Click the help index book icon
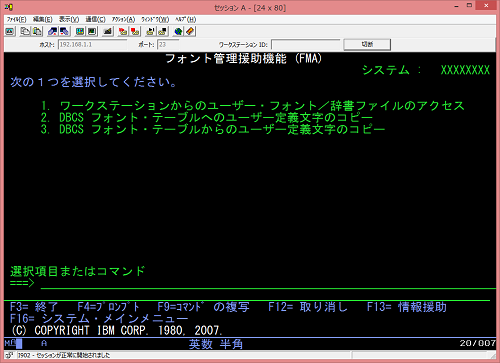The image size is (500, 363). (x=190, y=31)
